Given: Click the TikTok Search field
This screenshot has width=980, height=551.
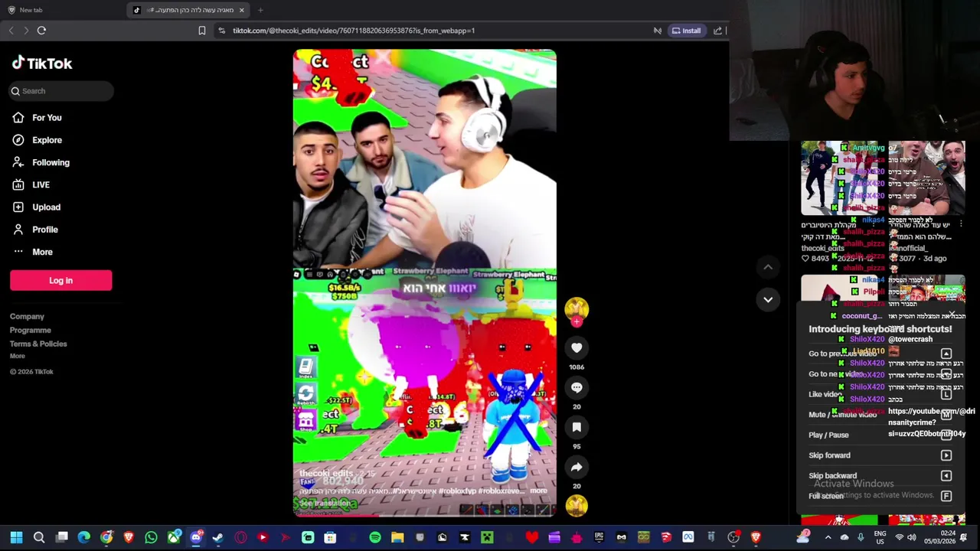Looking at the screenshot, I should pos(61,91).
